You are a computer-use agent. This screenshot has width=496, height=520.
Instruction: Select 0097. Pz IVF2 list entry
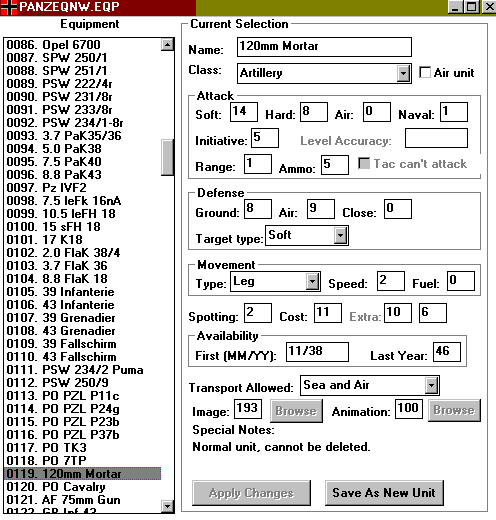pyautogui.click(x=83, y=188)
